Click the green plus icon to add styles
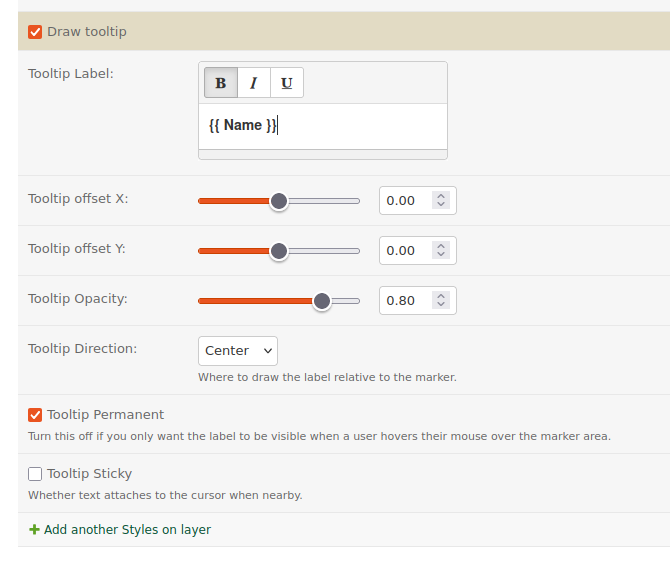670x570 pixels. (34, 530)
